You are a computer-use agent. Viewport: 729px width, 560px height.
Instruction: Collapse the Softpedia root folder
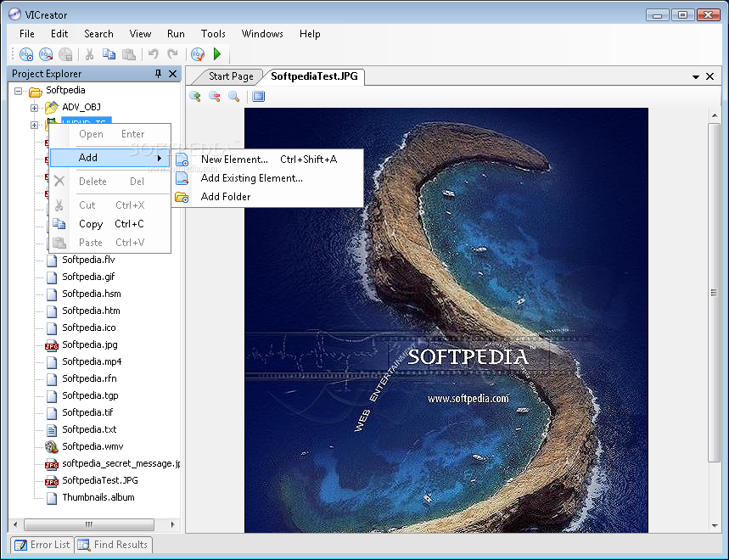(x=18, y=91)
